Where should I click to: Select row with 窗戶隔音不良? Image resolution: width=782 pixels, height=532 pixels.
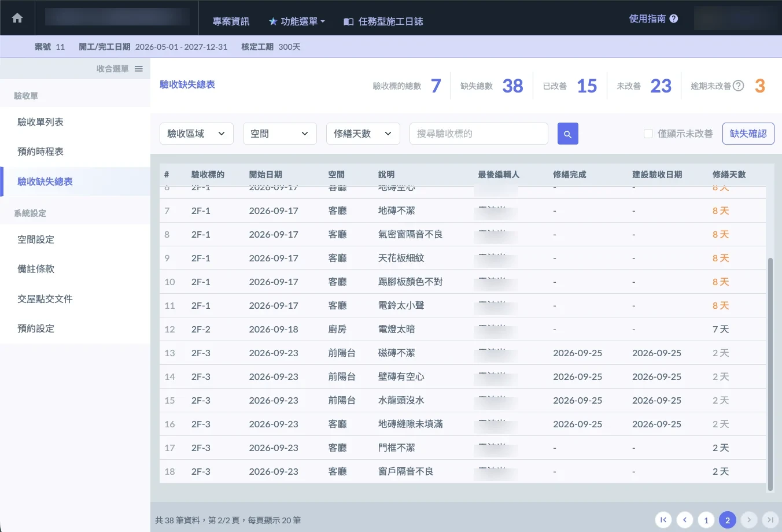[463, 471]
